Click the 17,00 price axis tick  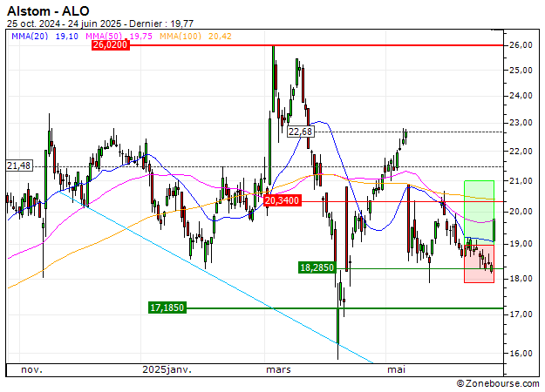(521, 314)
